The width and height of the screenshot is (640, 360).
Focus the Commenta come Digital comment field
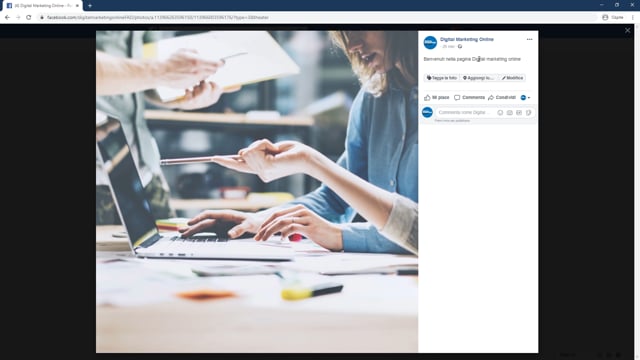[x=465, y=112]
